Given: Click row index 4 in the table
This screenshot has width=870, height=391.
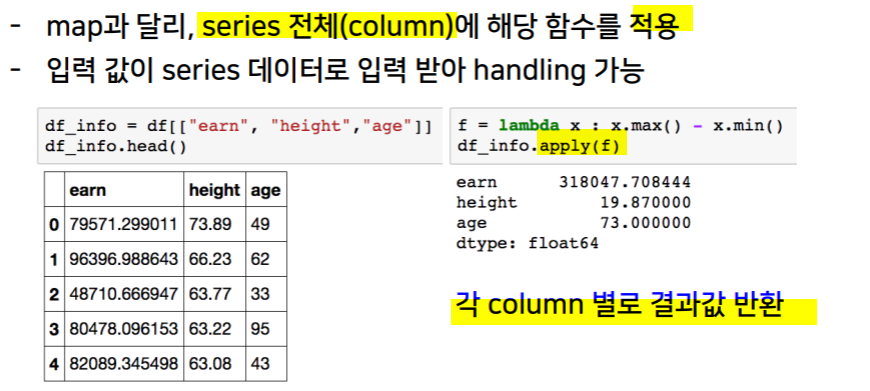Looking at the screenshot, I should [x=54, y=364].
